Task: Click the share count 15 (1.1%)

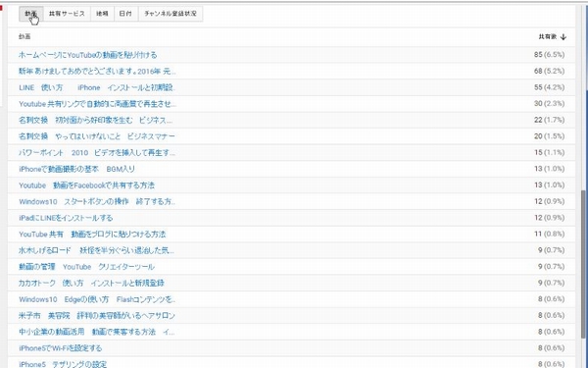Action: coord(550,153)
